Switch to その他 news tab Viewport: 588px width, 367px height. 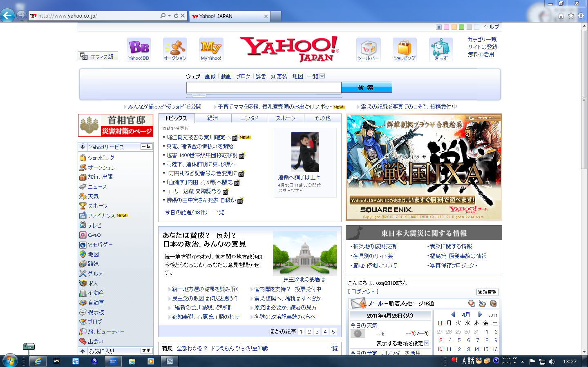322,118
